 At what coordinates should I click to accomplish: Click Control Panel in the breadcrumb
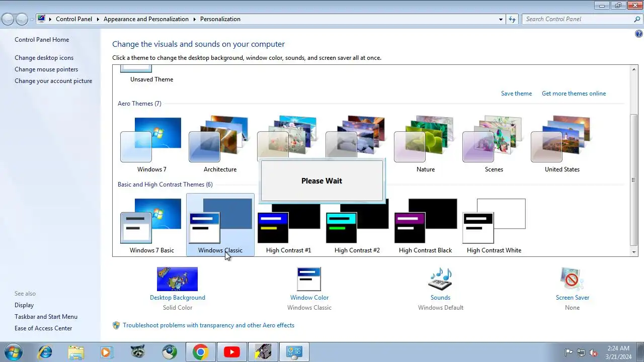[x=74, y=19]
